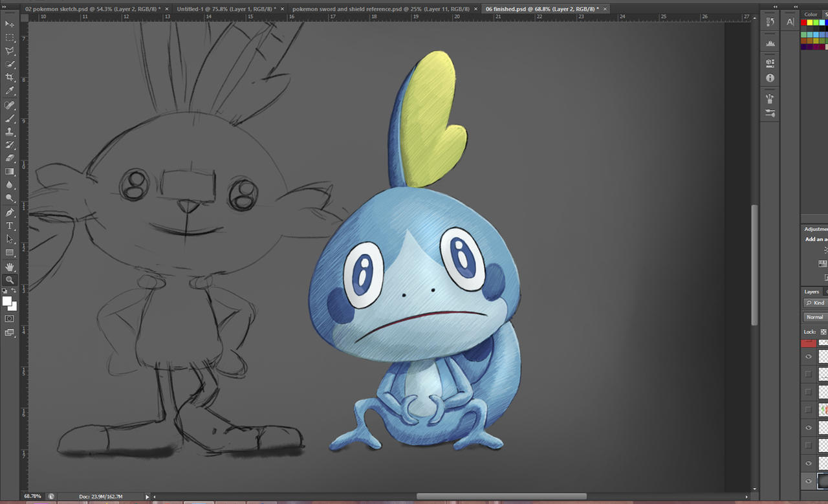The width and height of the screenshot is (828, 504).
Task: Pick the yellow swatch
Action: coord(810,23)
